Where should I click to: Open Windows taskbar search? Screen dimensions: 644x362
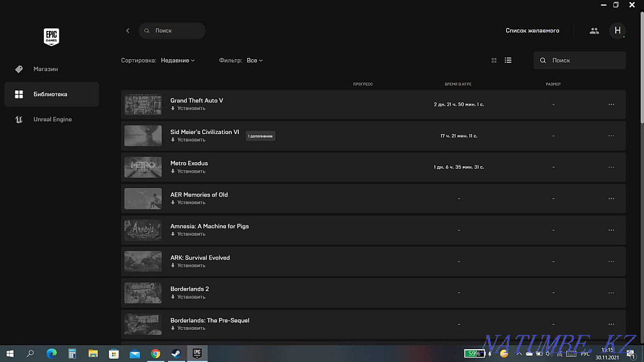30,354
